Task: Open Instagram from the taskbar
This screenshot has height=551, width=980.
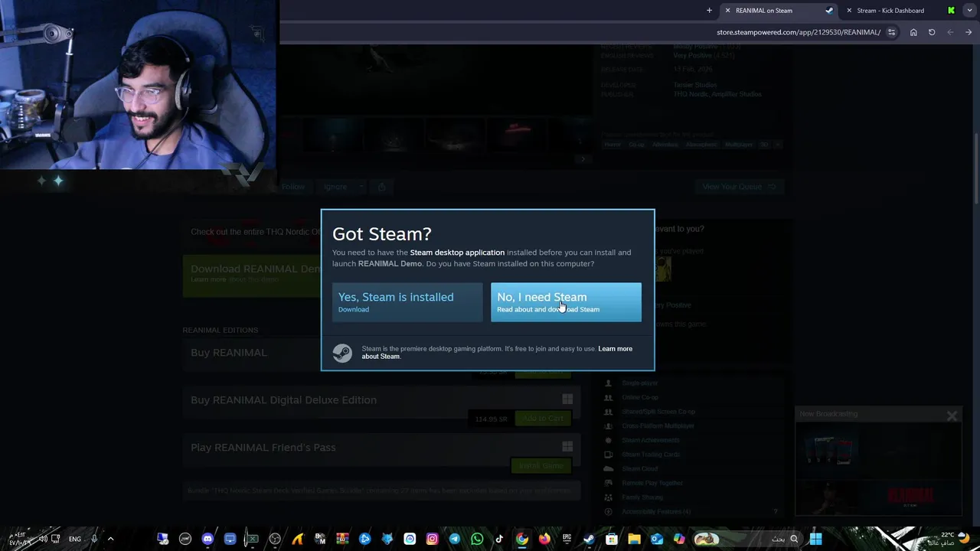Action: (x=432, y=539)
